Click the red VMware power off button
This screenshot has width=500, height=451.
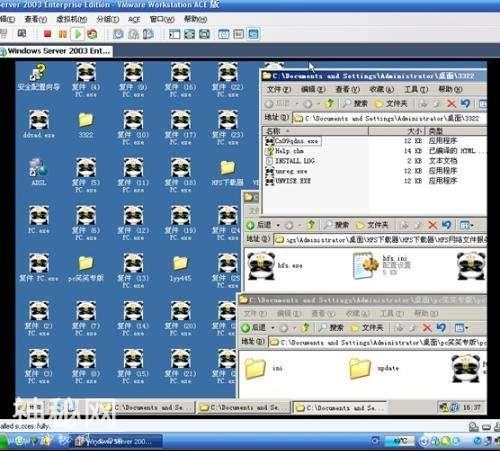tap(47, 34)
